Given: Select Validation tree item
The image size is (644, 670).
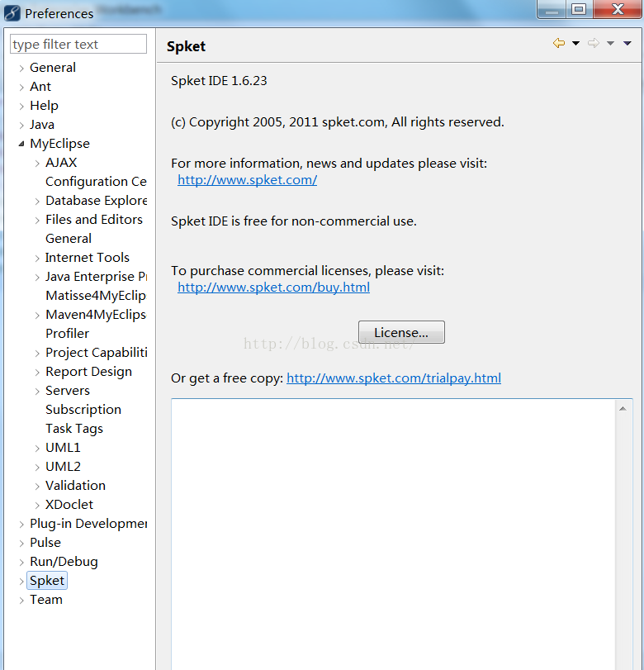Looking at the screenshot, I should (x=75, y=486).
